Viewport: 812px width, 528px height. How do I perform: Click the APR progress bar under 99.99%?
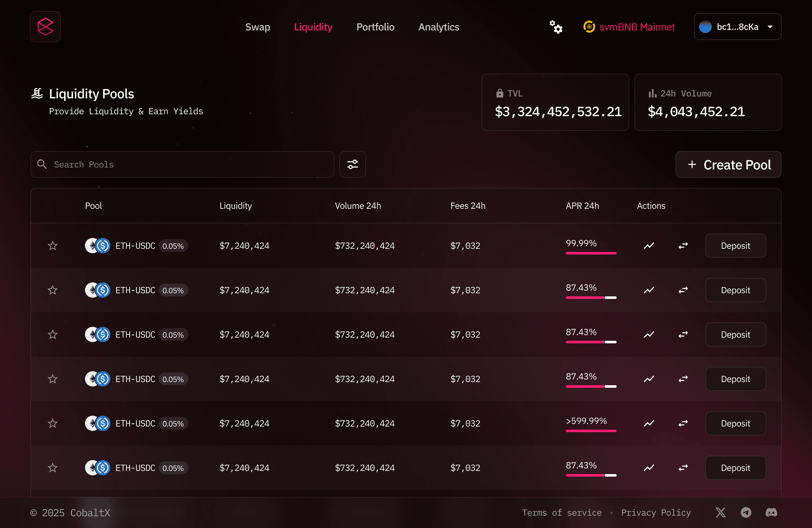click(591, 253)
